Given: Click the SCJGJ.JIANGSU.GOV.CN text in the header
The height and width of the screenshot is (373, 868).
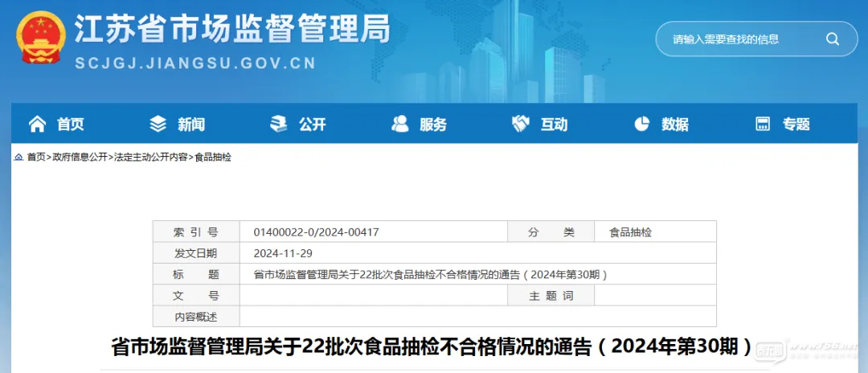Looking at the screenshot, I should (x=195, y=64).
